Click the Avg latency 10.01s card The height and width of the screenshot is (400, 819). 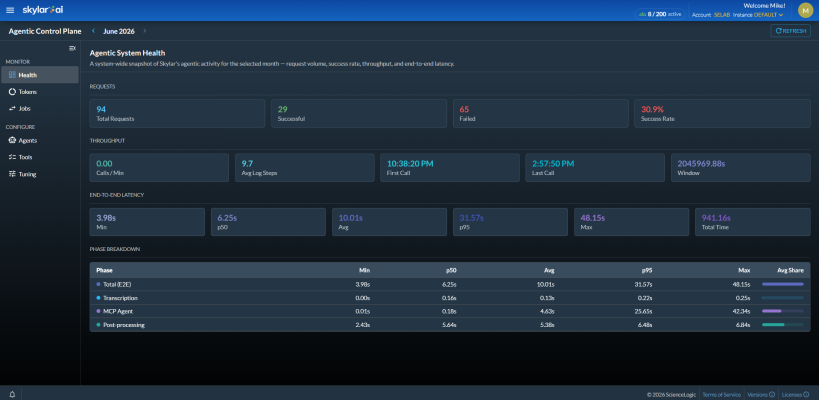389,222
